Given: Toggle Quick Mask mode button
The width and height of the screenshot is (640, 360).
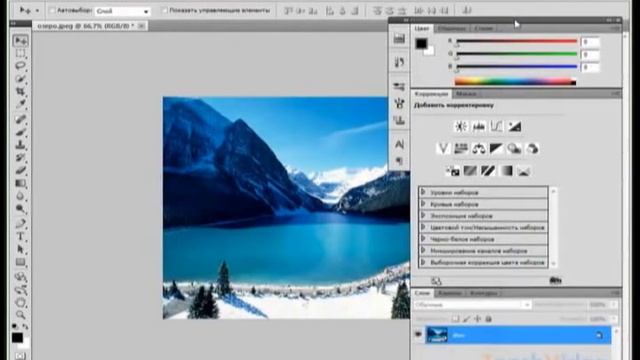Looking at the screenshot, I should 20,356.
